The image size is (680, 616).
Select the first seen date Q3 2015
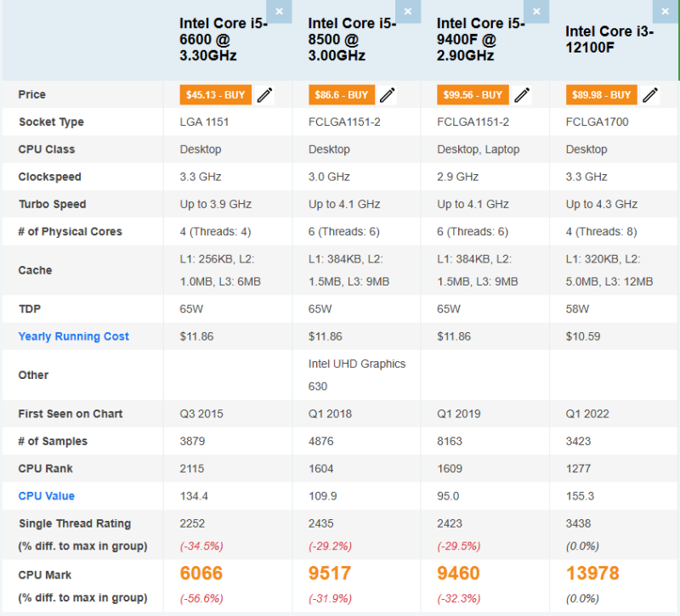[201, 414]
